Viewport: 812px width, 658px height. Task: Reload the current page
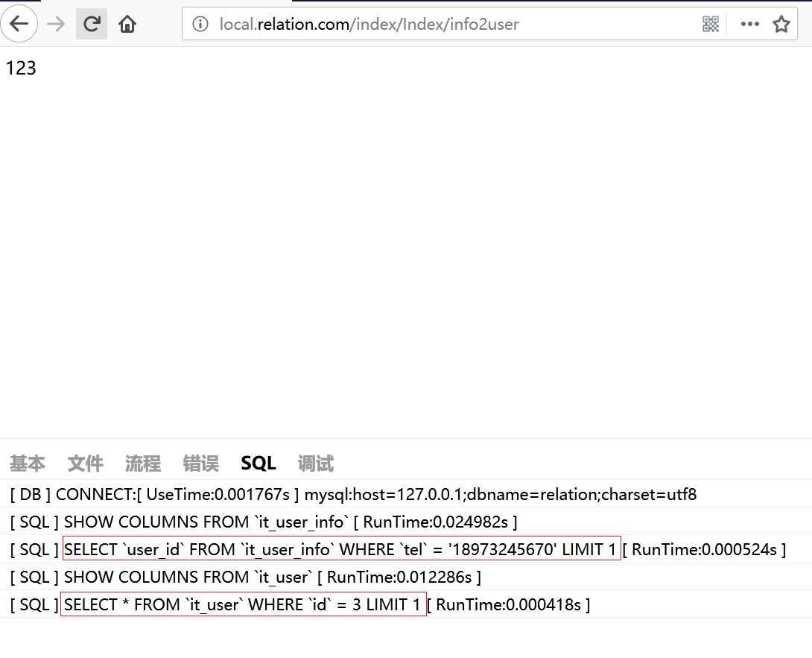click(92, 24)
